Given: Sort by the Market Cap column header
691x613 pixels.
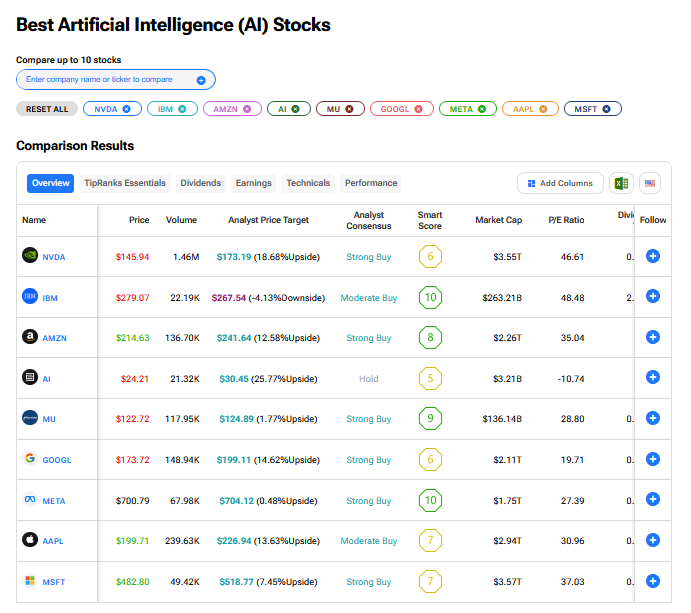Looking at the screenshot, I should tap(498, 220).
